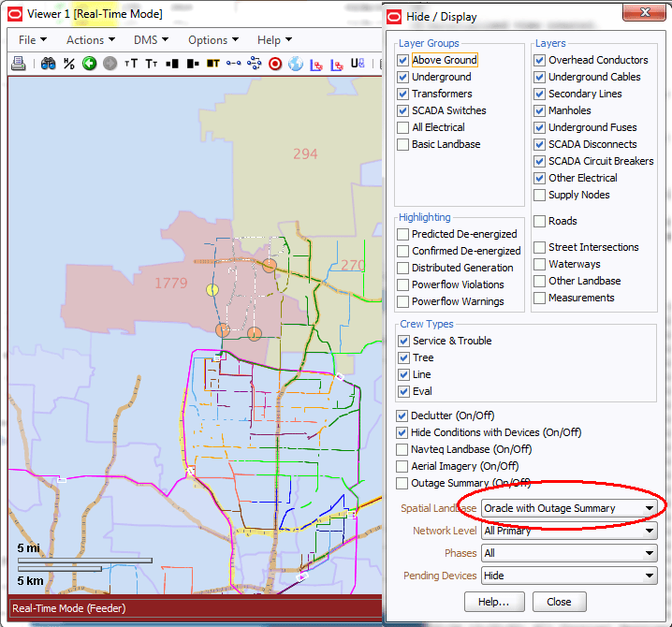Click the increase text size icon
Image resolution: width=672 pixels, height=627 pixels.
[131, 64]
